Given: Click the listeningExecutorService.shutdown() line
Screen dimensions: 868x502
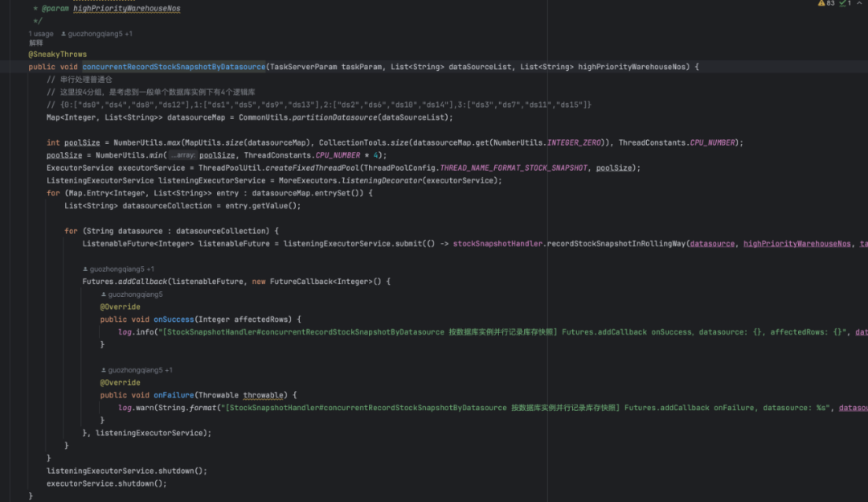Looking at the screenshot, I should coord(127,471).
